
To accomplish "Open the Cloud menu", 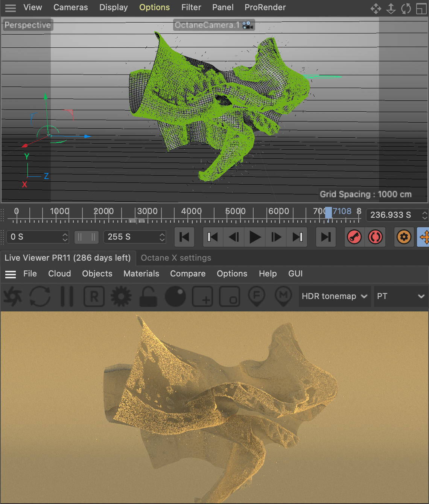I will [x=59, y=273].
